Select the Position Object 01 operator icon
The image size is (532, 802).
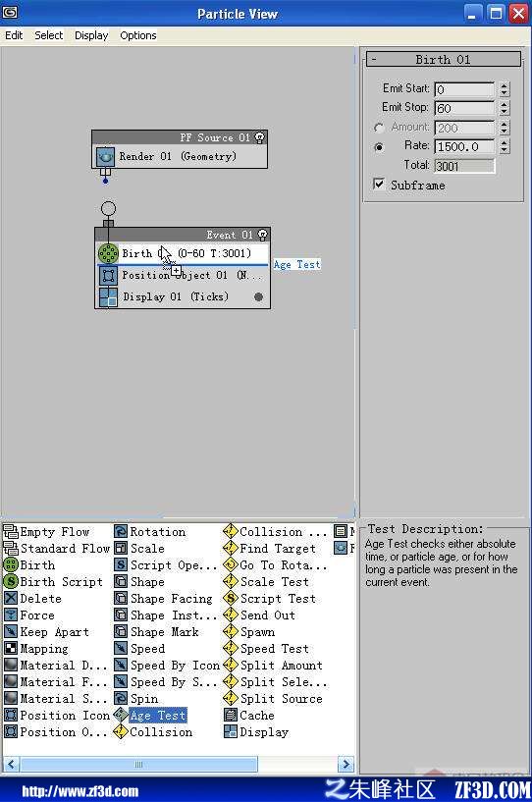(x=108, y=275)
